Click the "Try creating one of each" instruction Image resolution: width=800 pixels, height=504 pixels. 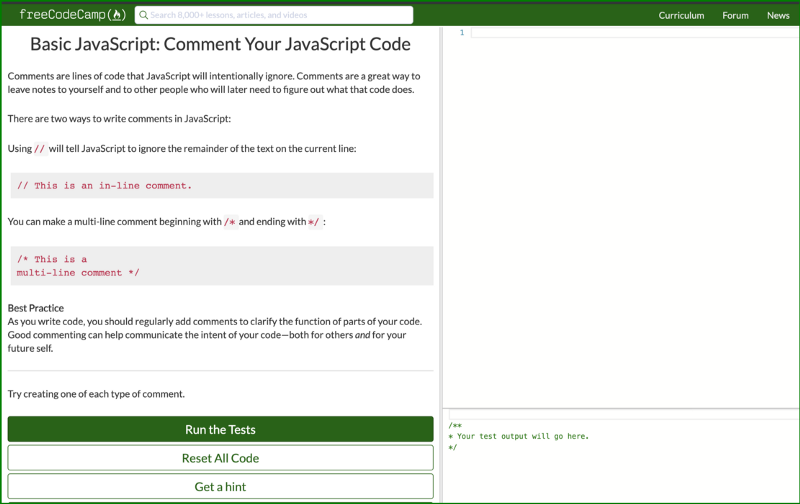[x=96, y=393]
